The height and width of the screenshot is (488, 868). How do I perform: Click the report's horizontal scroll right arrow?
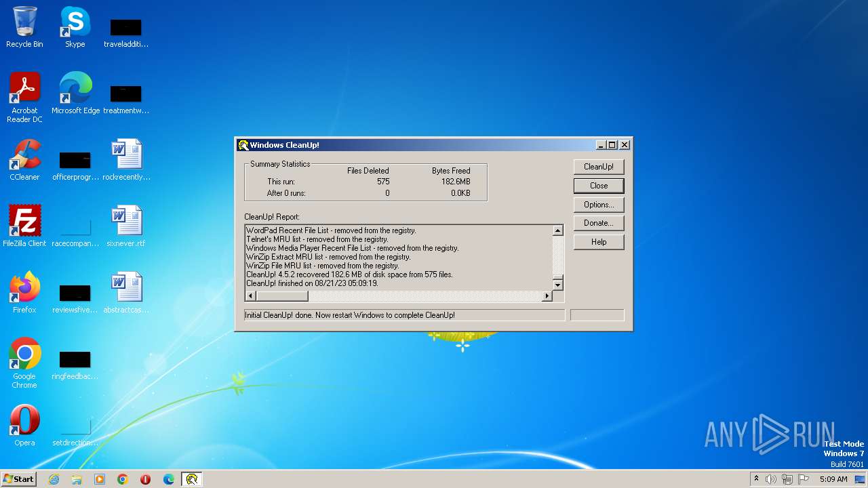(547, 296)
